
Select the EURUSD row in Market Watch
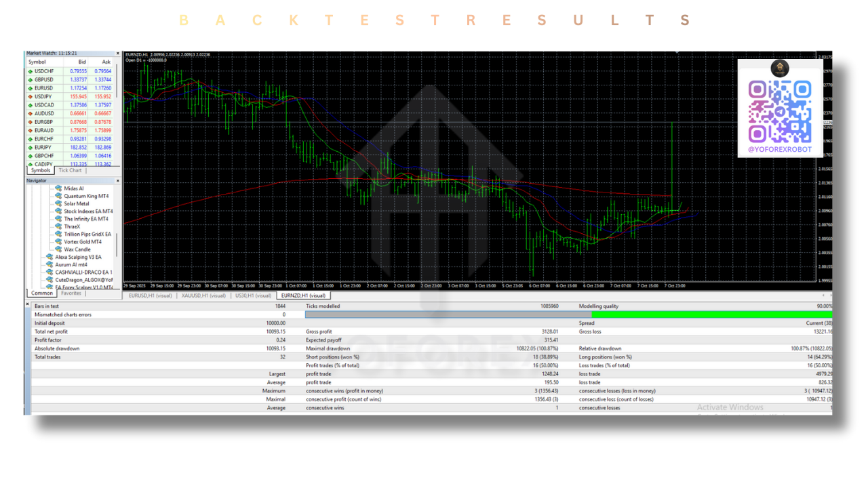point(44,87)
